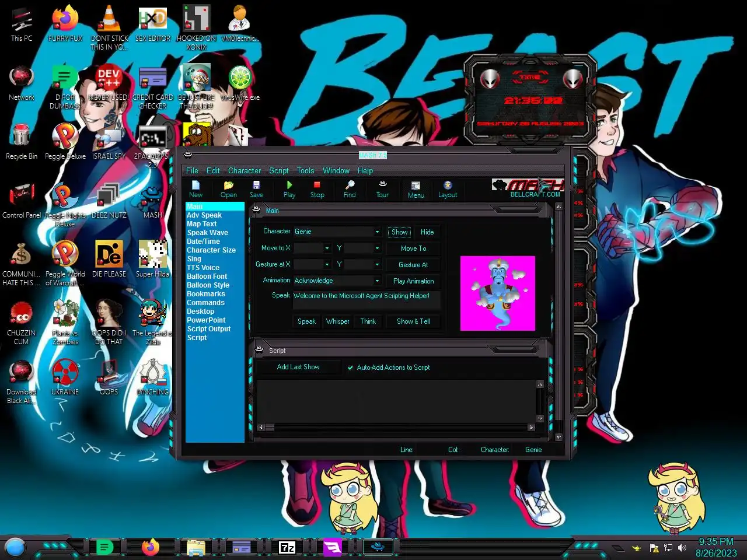Click the MASH Bellcraft.com logo
This screenshot has width=747, height=560.
(528, 188)
